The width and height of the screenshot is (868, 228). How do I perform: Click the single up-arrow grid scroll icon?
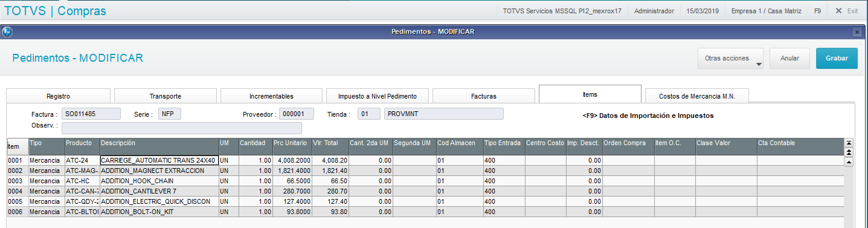point(849,162)
